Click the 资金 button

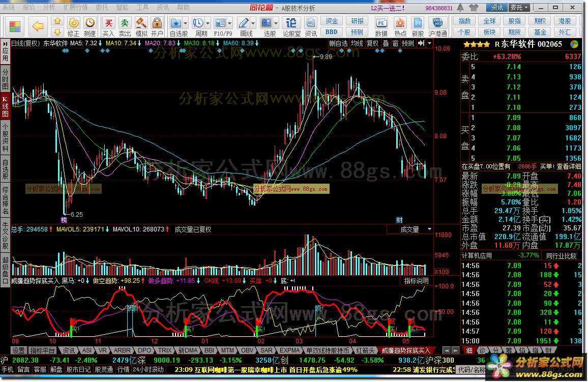pyautogui.click(x=332, y=21)
